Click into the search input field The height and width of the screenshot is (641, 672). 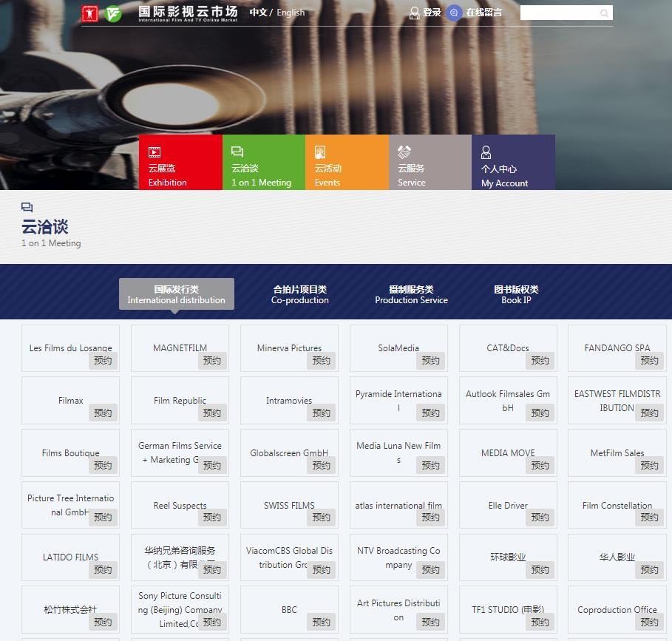[559, 13]
